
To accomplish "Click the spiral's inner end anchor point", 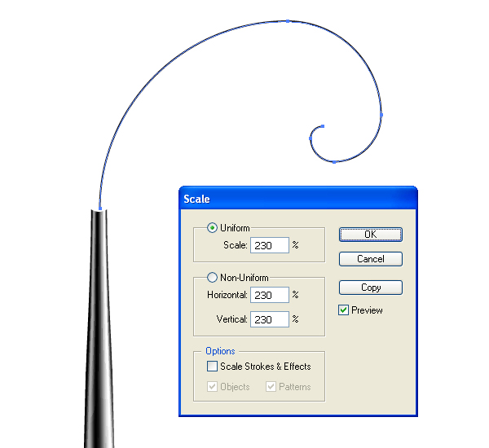I will (323, 126).
